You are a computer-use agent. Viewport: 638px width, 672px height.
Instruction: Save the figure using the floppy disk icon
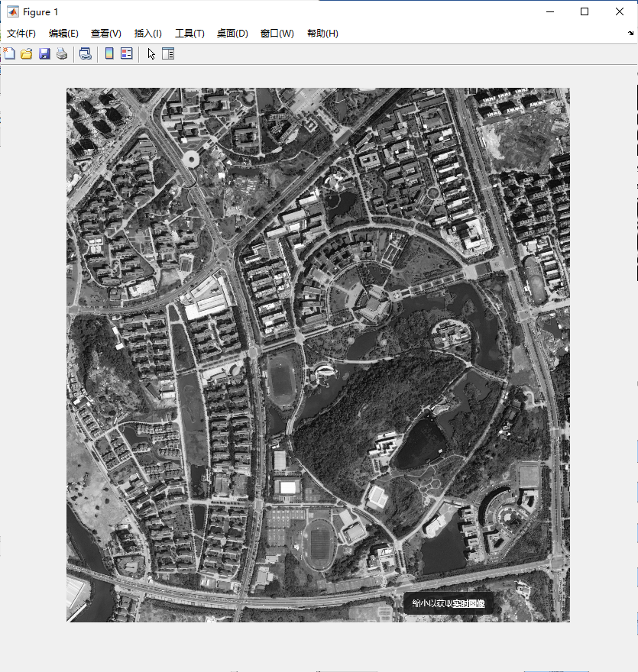(x=44, y=53)
